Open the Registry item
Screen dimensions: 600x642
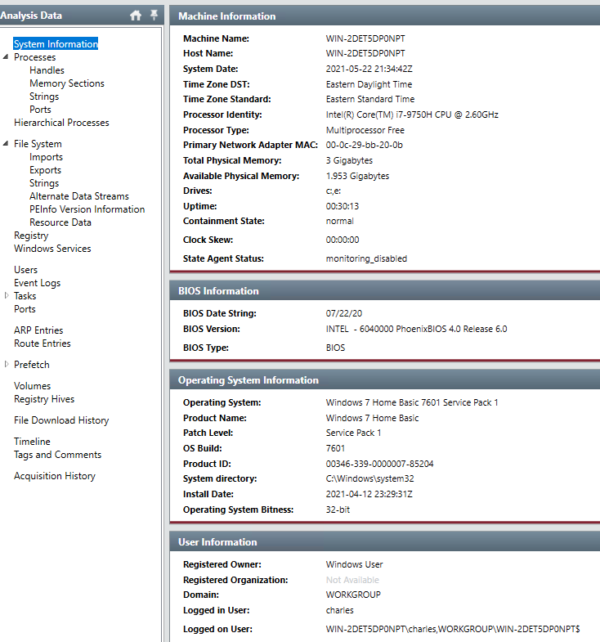pyautogui.click(x=31, y=236)
